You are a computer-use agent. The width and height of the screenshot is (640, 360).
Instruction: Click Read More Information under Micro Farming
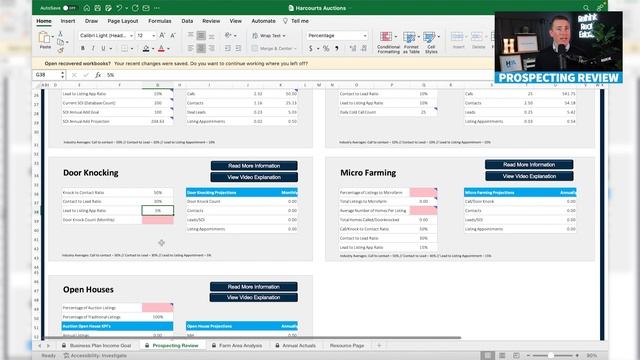click(x=529, y=164)
